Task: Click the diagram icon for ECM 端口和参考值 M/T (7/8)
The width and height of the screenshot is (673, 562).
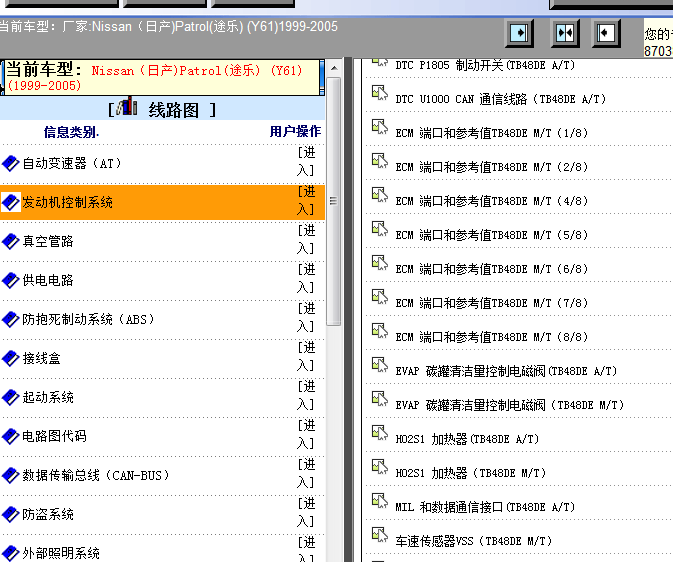Action: [x=380, y=297]
